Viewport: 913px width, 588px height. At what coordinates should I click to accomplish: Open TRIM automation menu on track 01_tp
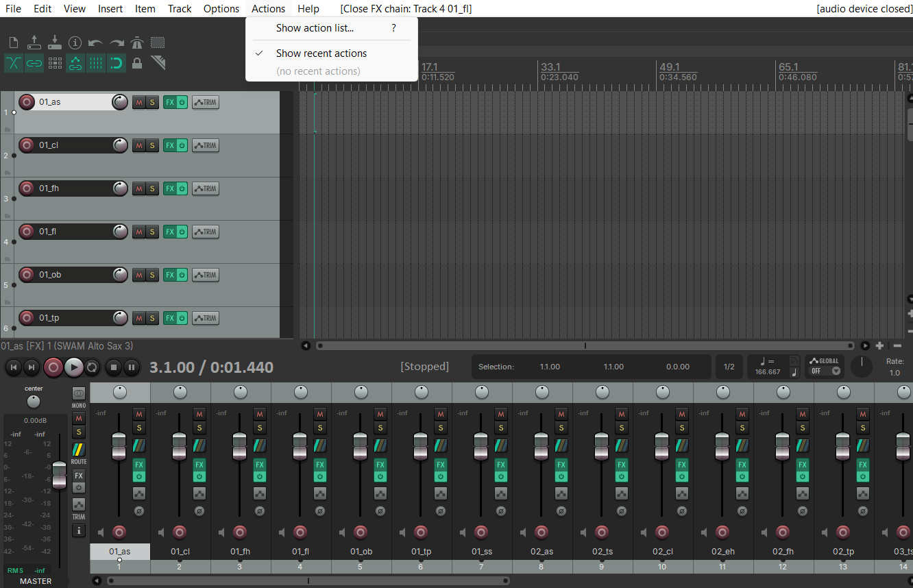pos(206,318)
